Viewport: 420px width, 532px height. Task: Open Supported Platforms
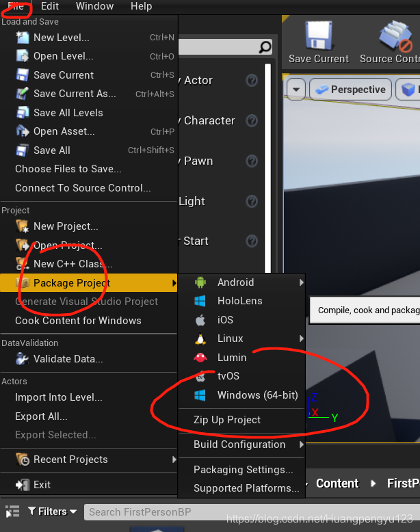point(241,488)
